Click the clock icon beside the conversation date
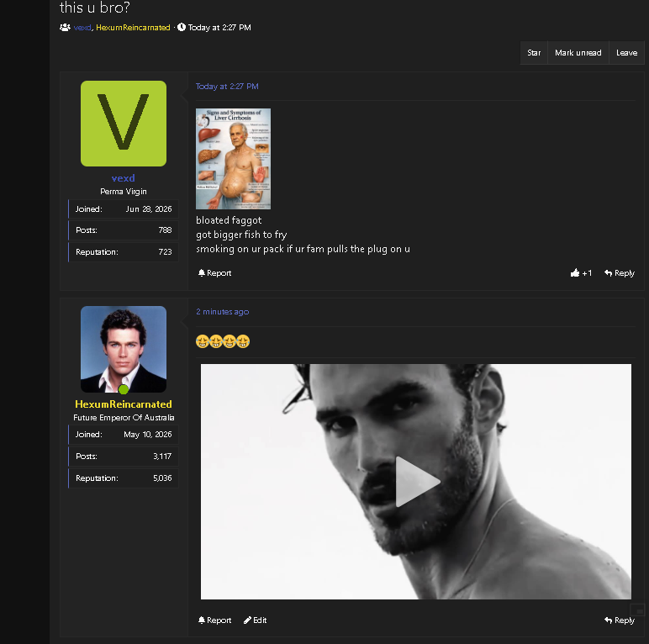Screen dimensions: 649x644 click(x=182, y=27)
